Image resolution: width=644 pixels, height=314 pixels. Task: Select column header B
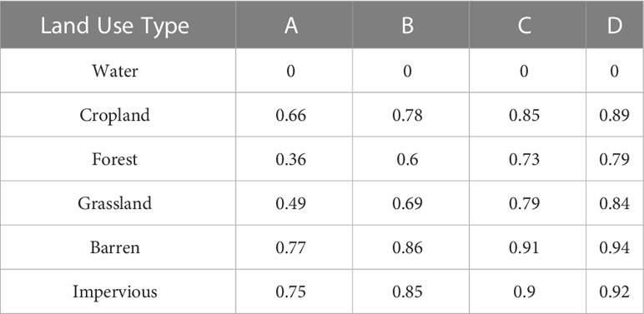pos(407,27)
